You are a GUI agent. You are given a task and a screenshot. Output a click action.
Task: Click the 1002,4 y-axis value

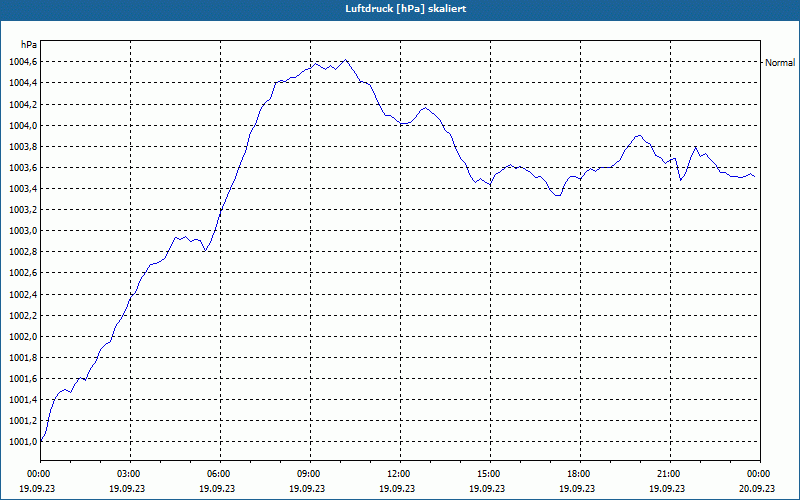22,294
